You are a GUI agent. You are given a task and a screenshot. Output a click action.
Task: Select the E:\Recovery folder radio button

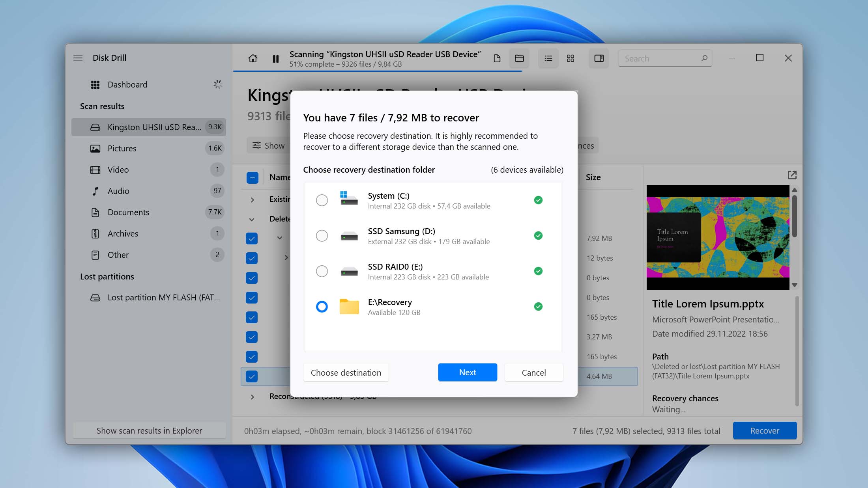pos(322,307)
